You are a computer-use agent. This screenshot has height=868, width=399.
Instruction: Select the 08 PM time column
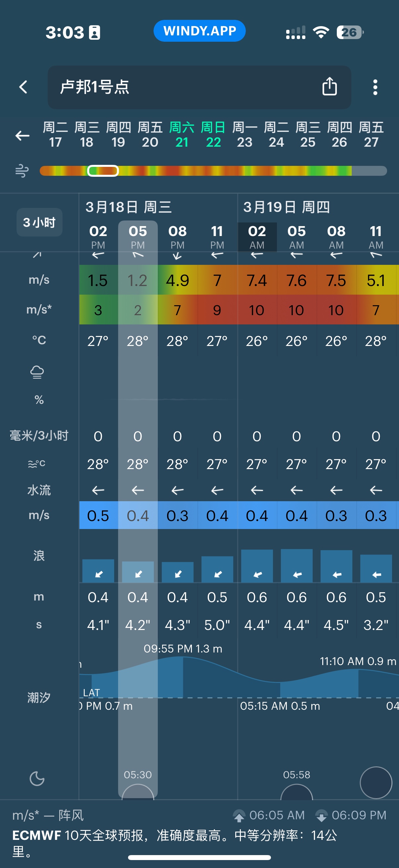[x=177, y=237]
